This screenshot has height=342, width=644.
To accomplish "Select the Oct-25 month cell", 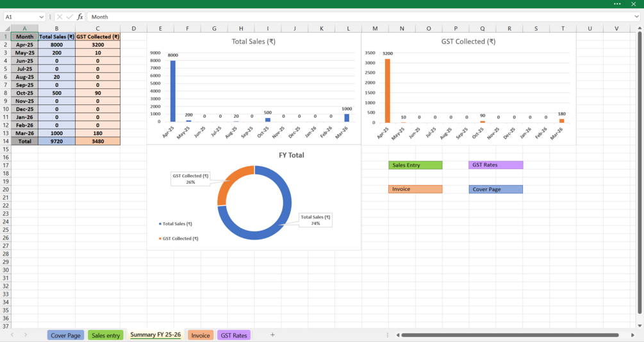I will pos(24,94).
